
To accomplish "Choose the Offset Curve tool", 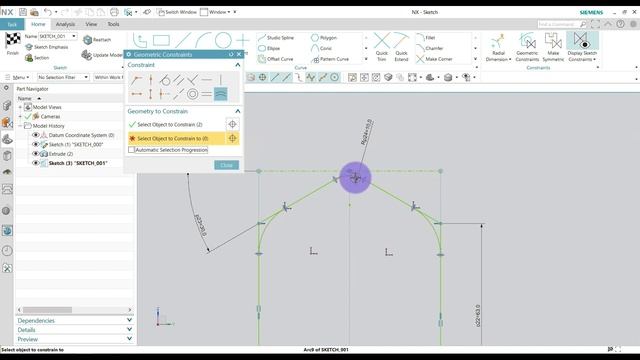I will (276, 59).
